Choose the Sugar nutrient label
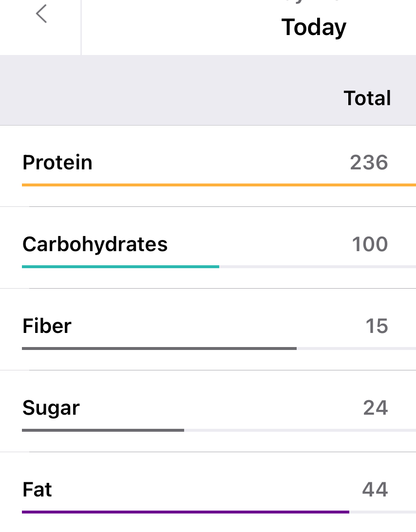Image resolution: width=416 pixels, height=532 pixels. pos(51,408)
